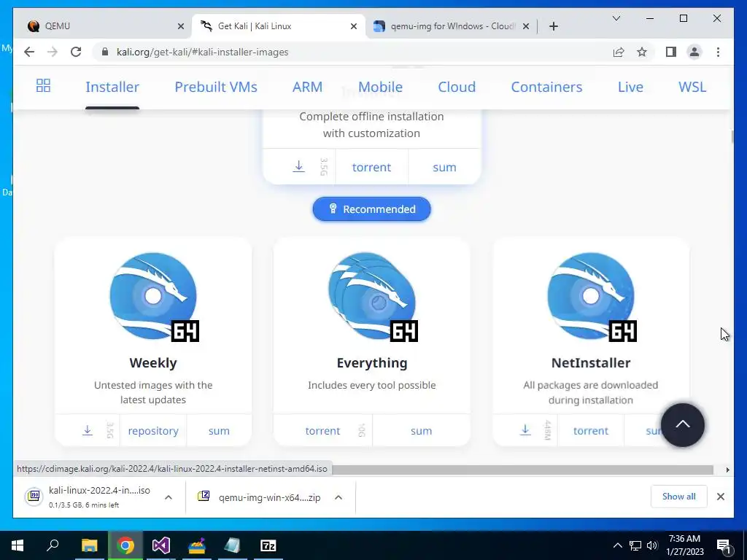Click the share page icon in address bar

tap(619, 52)
